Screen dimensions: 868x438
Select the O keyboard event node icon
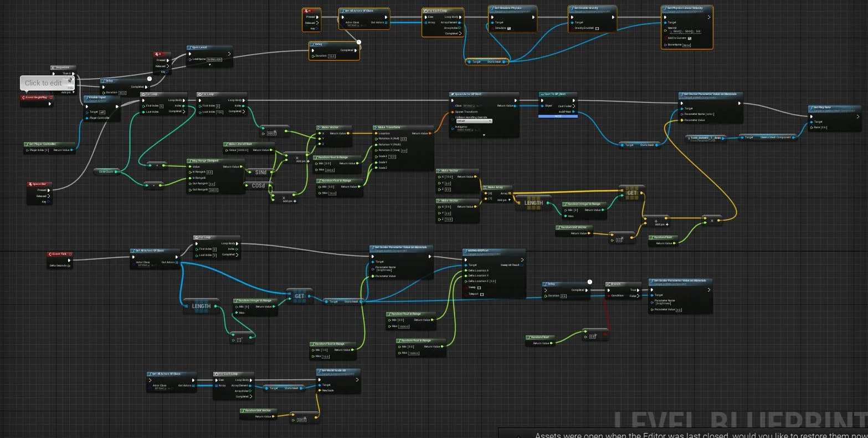point(157,54)
